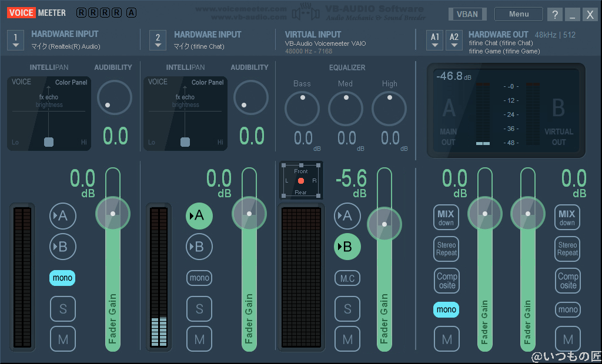Screen dimensions: 602x364
Task: Disable mono on the Bus A output
Action: coord(446,309)
